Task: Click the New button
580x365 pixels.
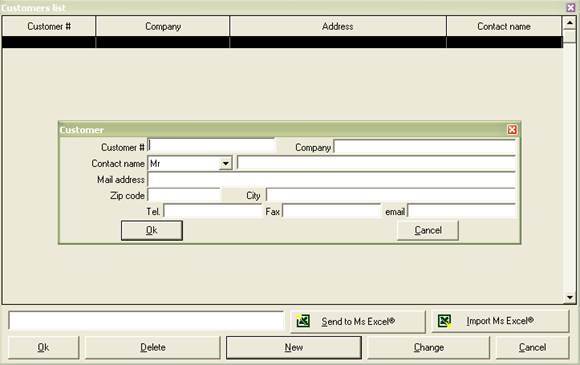Action: click(294, 347)
